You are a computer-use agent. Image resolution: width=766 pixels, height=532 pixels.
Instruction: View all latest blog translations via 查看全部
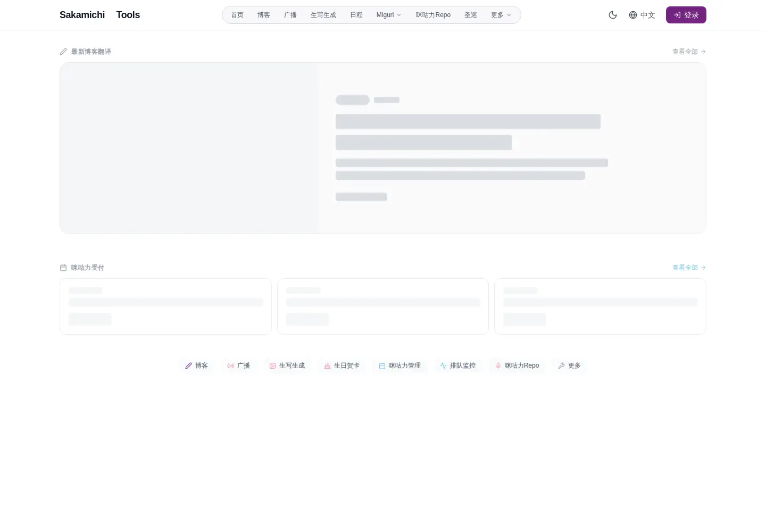coord(689,52)
